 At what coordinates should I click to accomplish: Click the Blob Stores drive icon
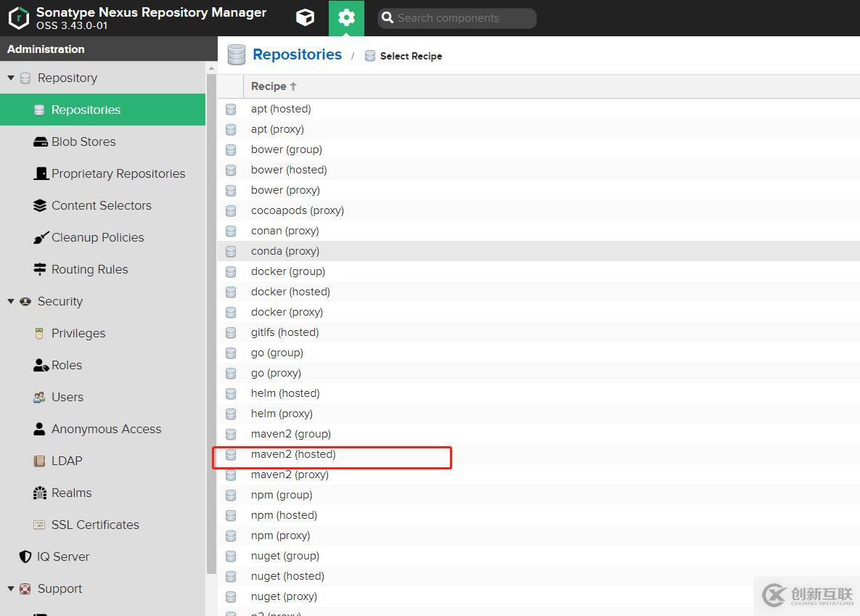40,142
